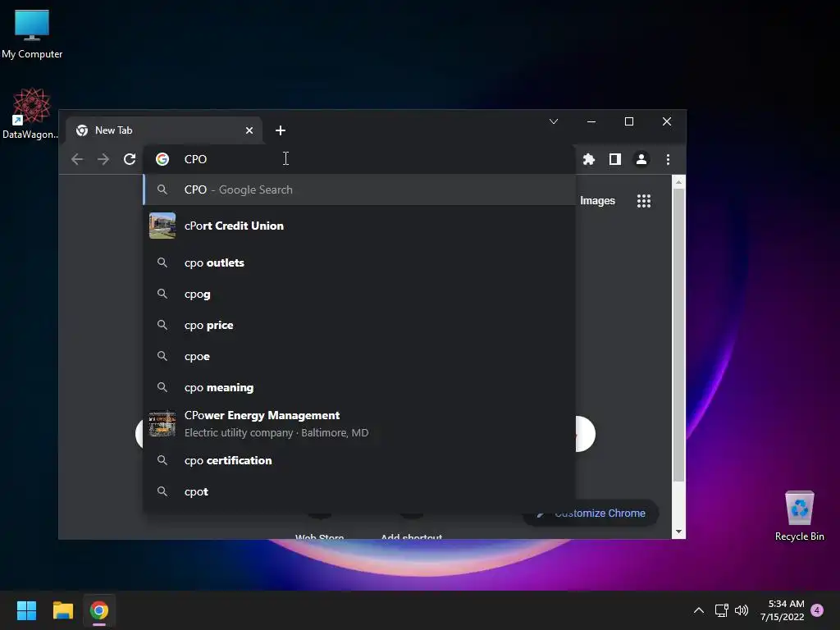Choose the CPO - Google Search suggestion

coord(359,189)
